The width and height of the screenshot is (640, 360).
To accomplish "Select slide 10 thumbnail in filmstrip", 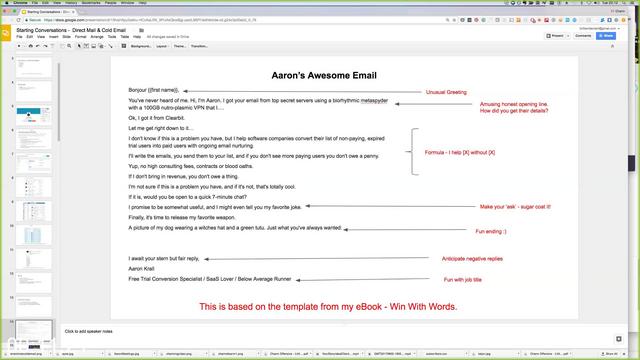I will point(34,235).
